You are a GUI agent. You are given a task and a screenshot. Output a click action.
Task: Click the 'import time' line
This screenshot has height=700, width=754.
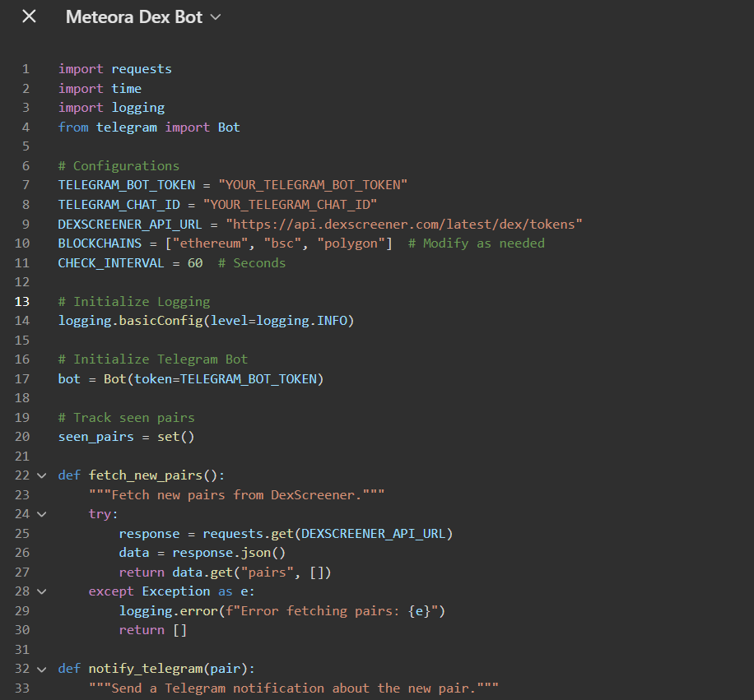click(x=100, y=88)
